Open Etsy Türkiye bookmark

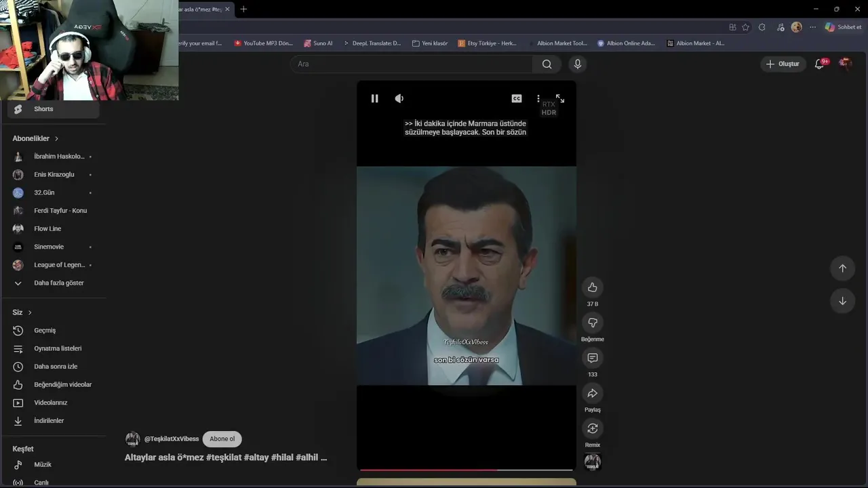pyautogui.click(x=488, y=43)
